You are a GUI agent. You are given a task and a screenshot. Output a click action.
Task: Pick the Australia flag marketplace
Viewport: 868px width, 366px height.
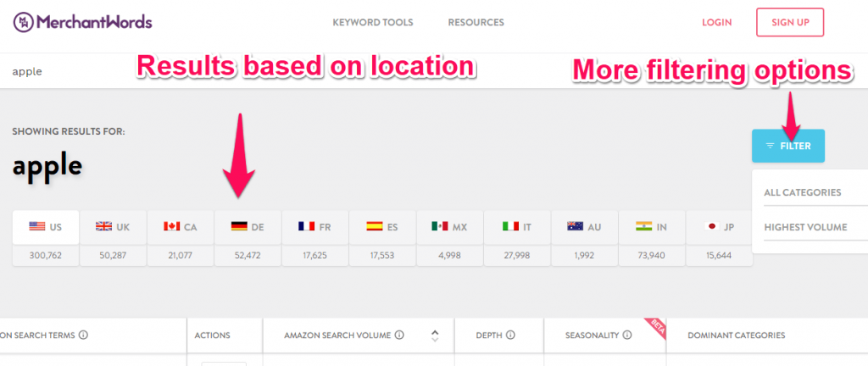click(584, 227)
